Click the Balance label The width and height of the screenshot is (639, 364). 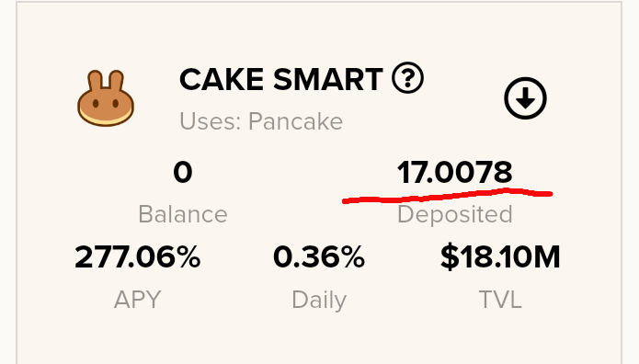183,214
